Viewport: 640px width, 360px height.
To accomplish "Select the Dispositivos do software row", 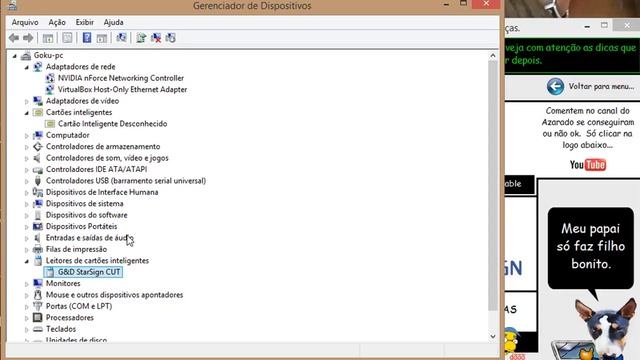I will tap(87, 215).
